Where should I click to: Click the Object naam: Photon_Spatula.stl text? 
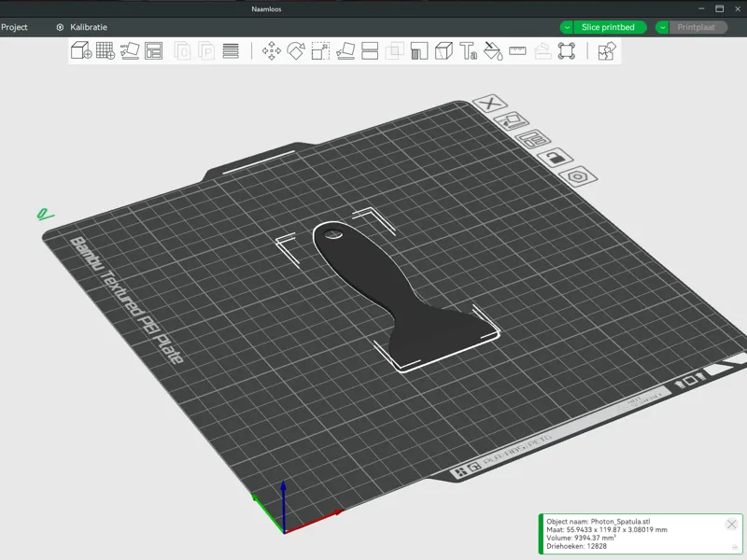(598, 522)
